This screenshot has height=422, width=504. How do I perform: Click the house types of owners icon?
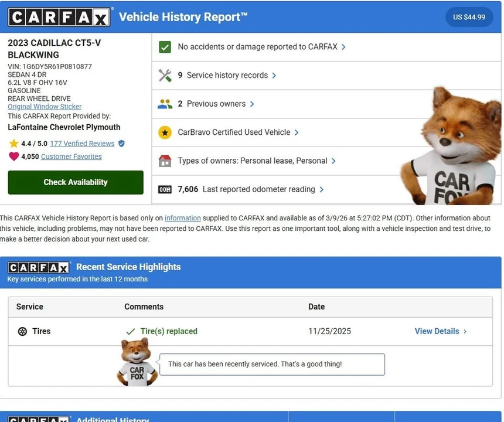point(165,161)
